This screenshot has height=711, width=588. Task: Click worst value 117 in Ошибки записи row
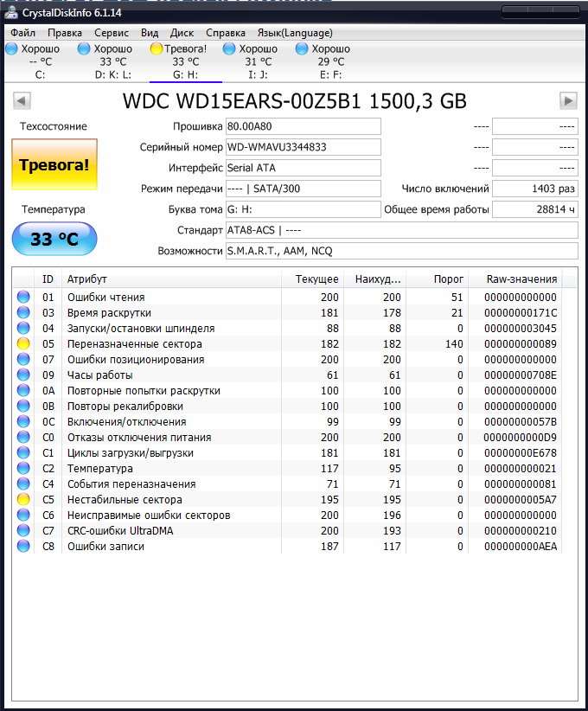[393, 547]
